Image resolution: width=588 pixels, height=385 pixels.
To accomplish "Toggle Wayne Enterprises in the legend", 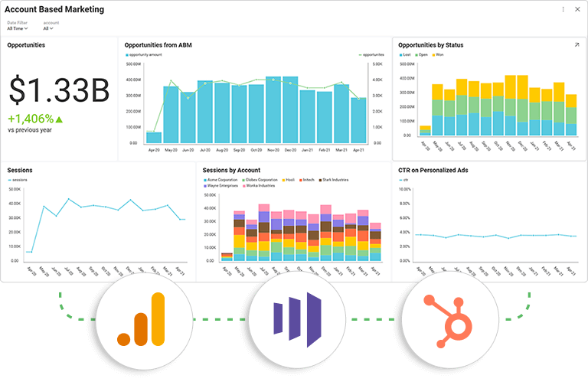I will (220, 185).
